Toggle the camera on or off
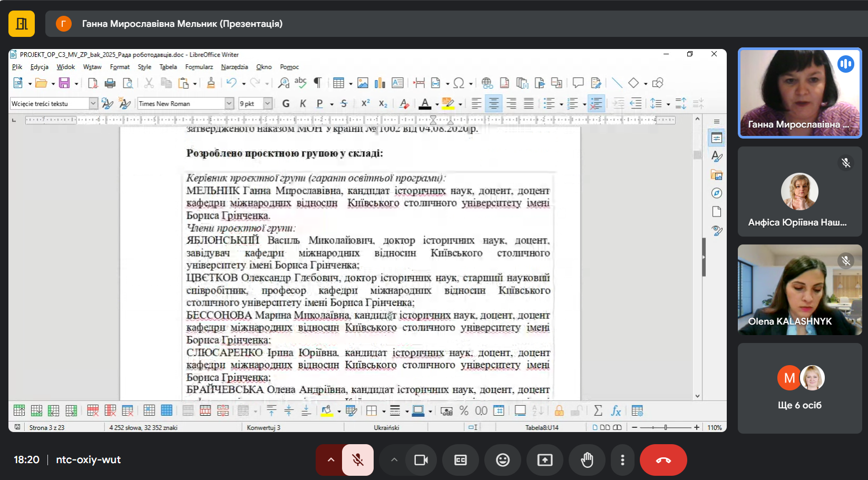The image size is (868, 480). click(421, 460)
